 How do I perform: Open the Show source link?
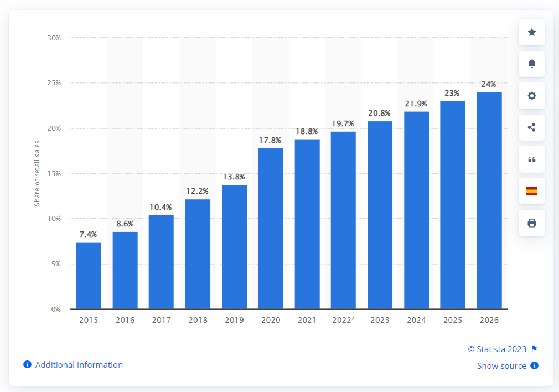502,365
